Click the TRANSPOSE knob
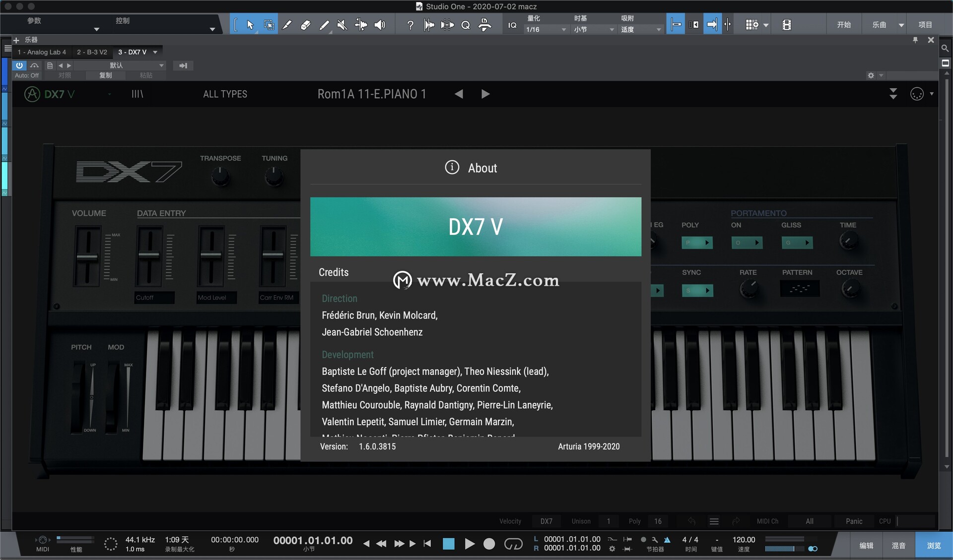The image size is (953, 560). click(220, 176)
